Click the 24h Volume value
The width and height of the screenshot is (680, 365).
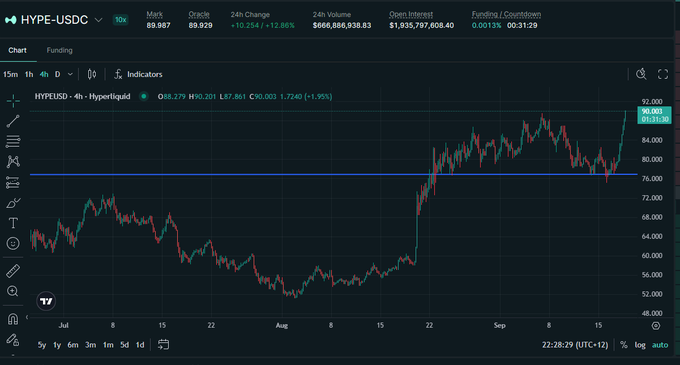pos(342,26)
